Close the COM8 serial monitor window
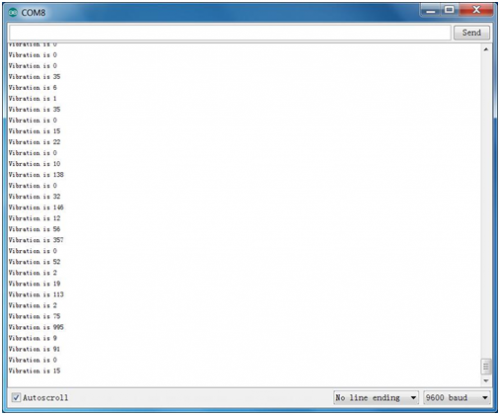 pos(476,10)
